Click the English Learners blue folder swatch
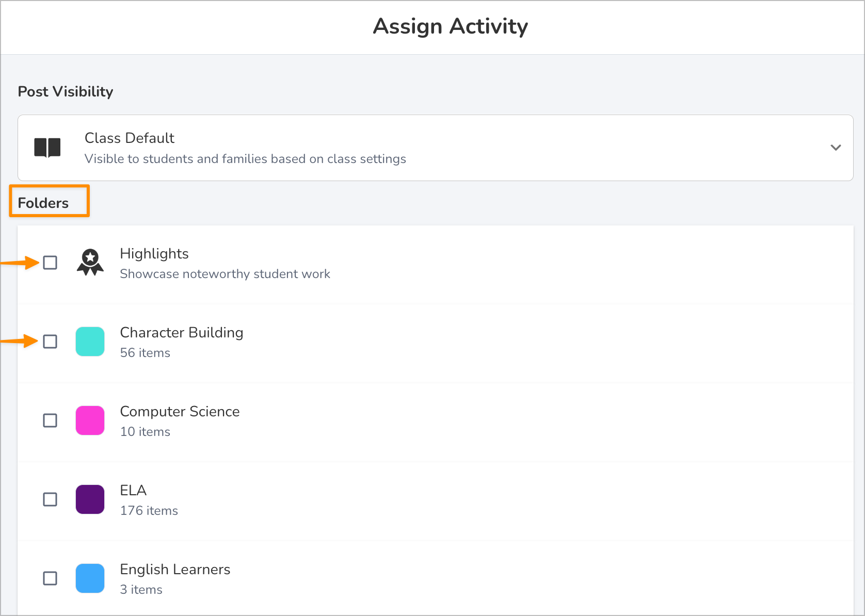This screenshot has height=616, width=865. pyautogui.click(x=90, y=578)
